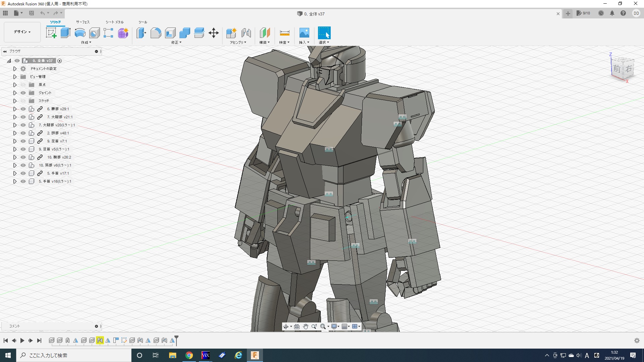Switch to the サーフェス tab
Viewport: 644px width, 362px height.
click(83, 22)
